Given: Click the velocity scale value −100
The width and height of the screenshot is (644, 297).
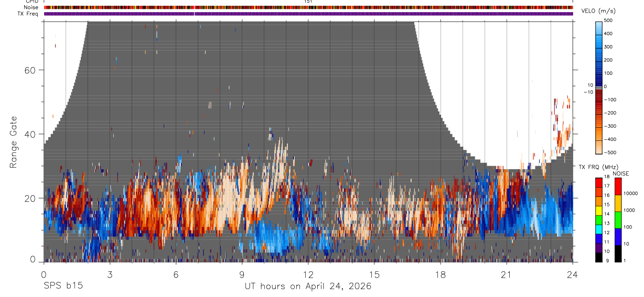Looking at the screenshot, I should coord(609,100).
